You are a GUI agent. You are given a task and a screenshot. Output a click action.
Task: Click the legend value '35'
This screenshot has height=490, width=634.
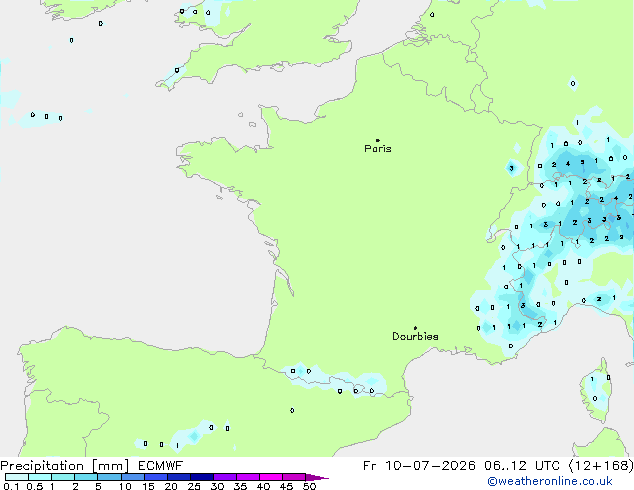coord(240,486)
